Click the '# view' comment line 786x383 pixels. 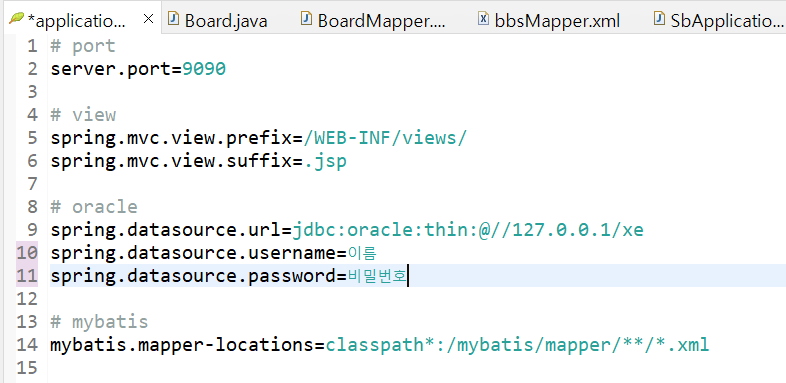(83, 115)
